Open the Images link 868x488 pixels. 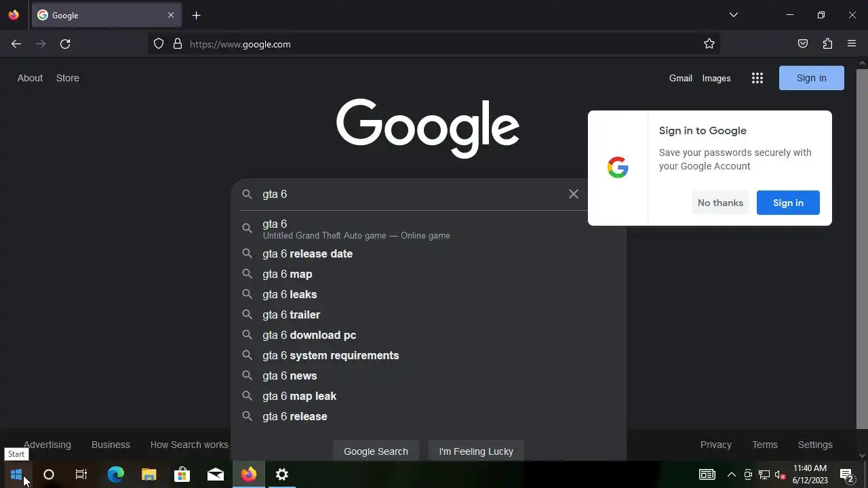click(x=716, y=78)
